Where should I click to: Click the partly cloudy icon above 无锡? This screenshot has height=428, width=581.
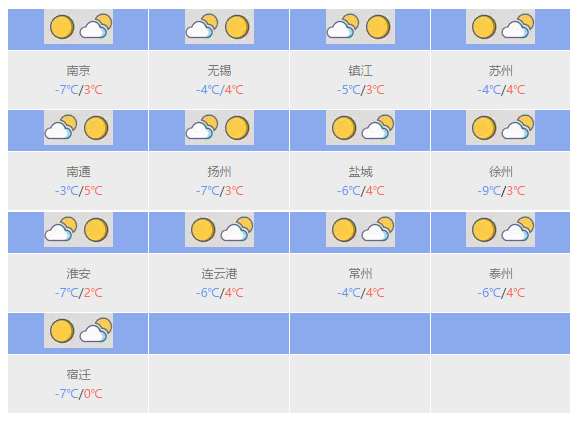[x=202, y=26]
